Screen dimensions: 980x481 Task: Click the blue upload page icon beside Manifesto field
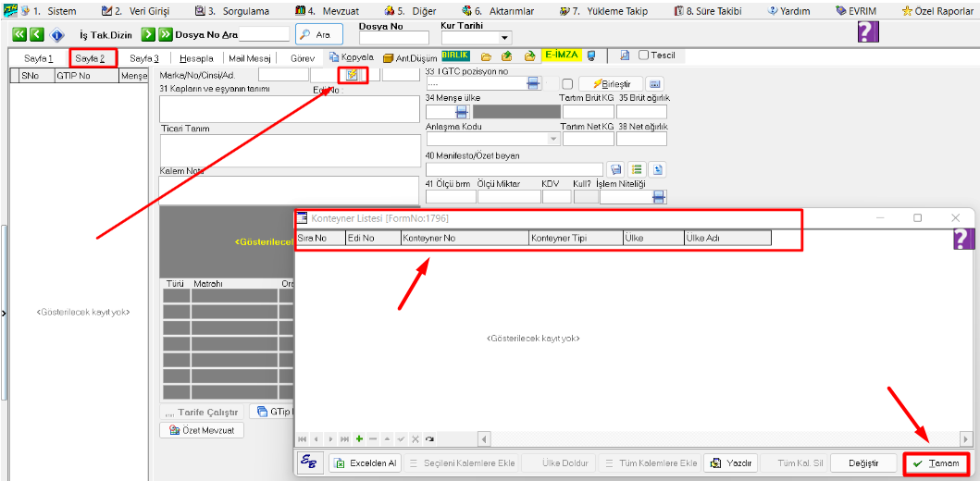[659, 169]
